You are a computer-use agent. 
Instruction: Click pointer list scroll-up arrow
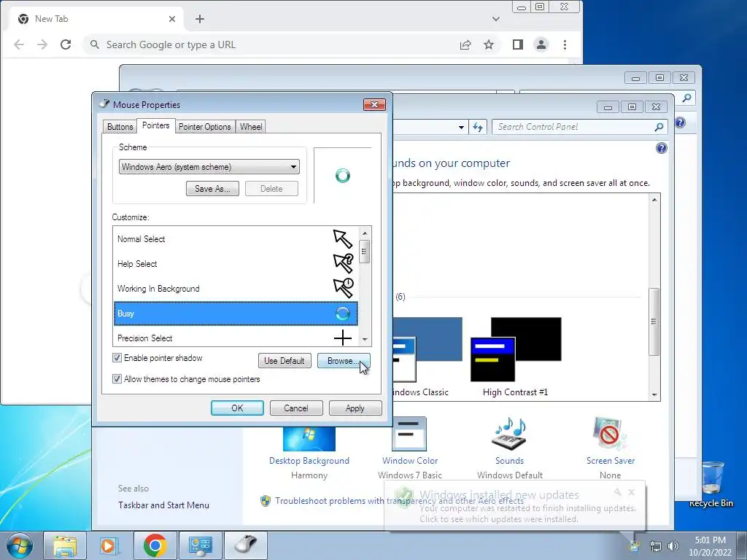[365, 233]
